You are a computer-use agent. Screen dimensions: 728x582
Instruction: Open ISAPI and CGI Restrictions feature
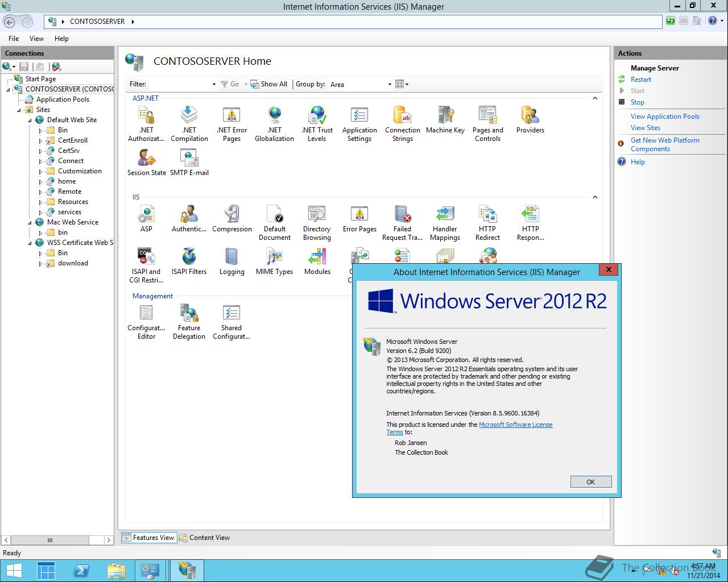(146, 265)
